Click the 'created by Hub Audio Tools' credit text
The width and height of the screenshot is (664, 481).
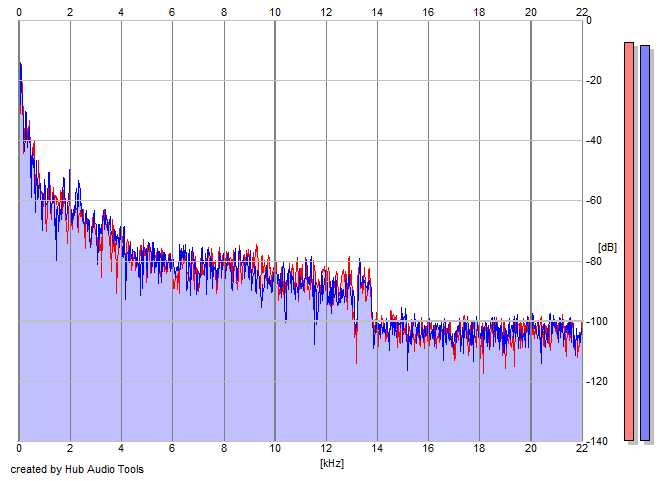pos(77,469)
